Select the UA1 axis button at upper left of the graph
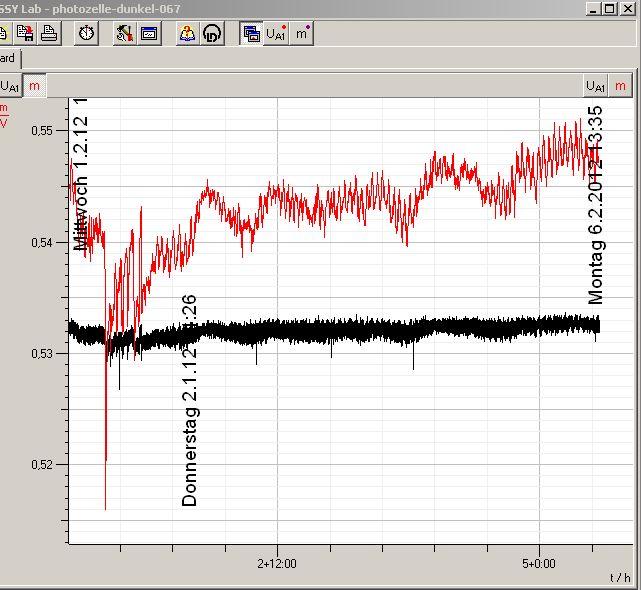Viewport: 641px width, 590px height. click(10, 86)
